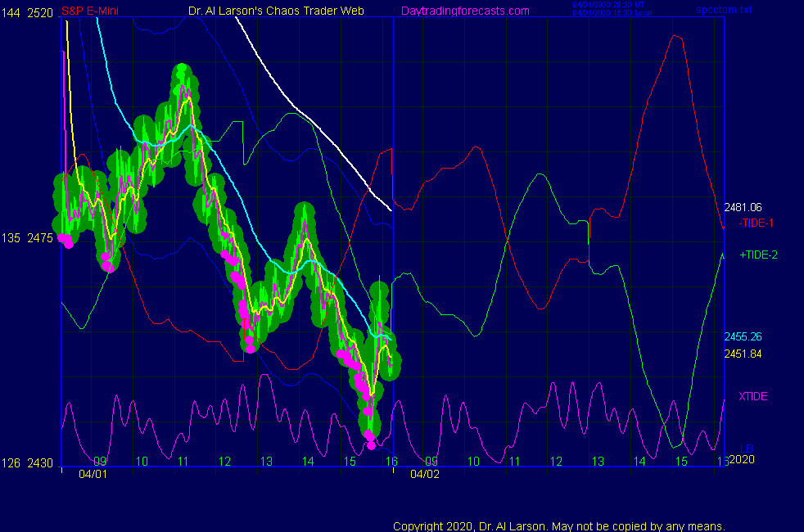The width and height of the screenshot is (804, 532).
Task: Click hour '09' above the 04/02 date
Action: click(431, 462)
